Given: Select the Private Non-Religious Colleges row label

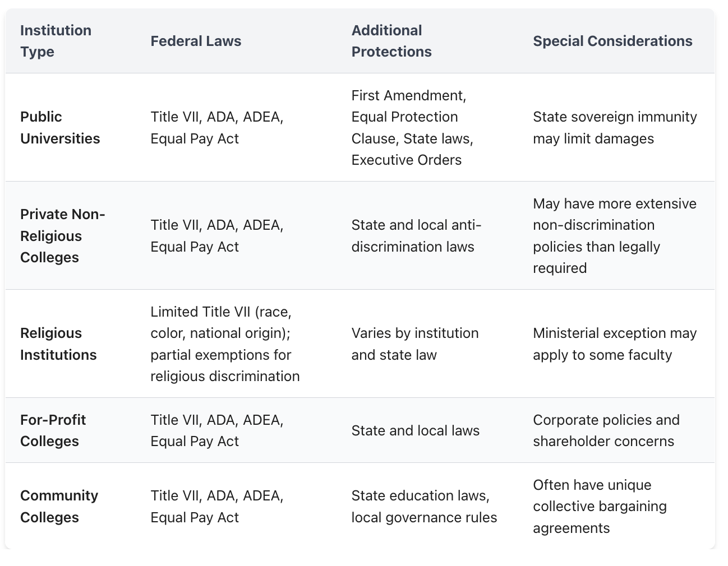Looking at the screenshot, I should [x=63, y=235].
